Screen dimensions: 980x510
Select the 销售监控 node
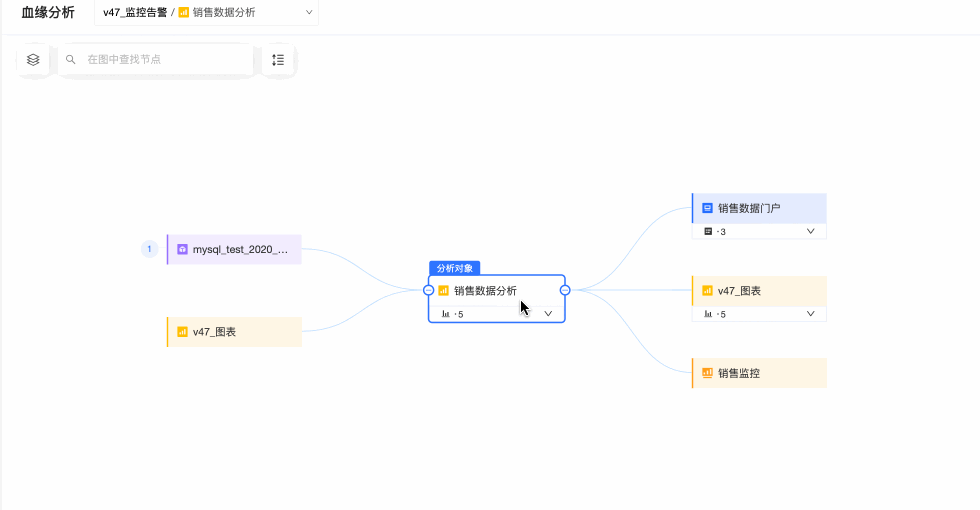pyautogui.click(x=760, y=373)
